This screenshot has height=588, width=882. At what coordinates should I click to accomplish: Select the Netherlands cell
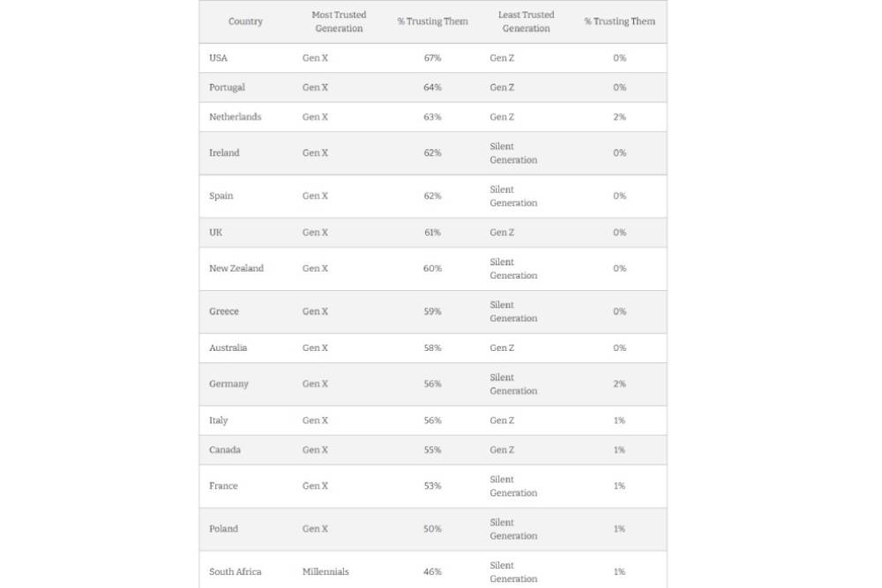pos(235,117)
